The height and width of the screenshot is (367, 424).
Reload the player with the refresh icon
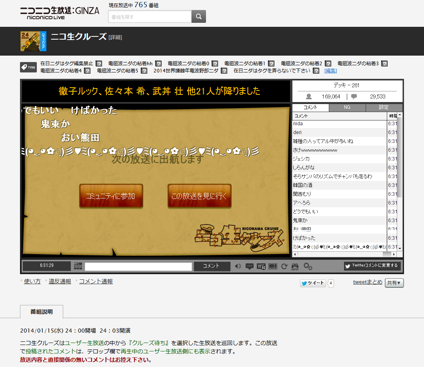click(284, 266)
